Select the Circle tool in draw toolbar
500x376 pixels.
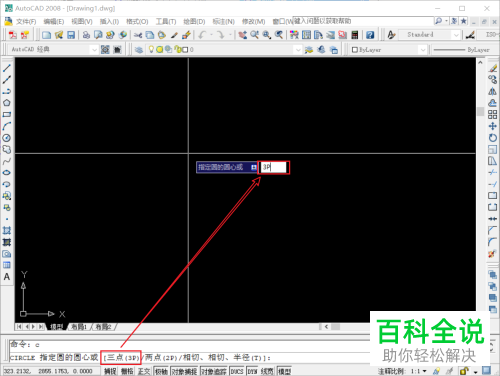pos(7,138)
